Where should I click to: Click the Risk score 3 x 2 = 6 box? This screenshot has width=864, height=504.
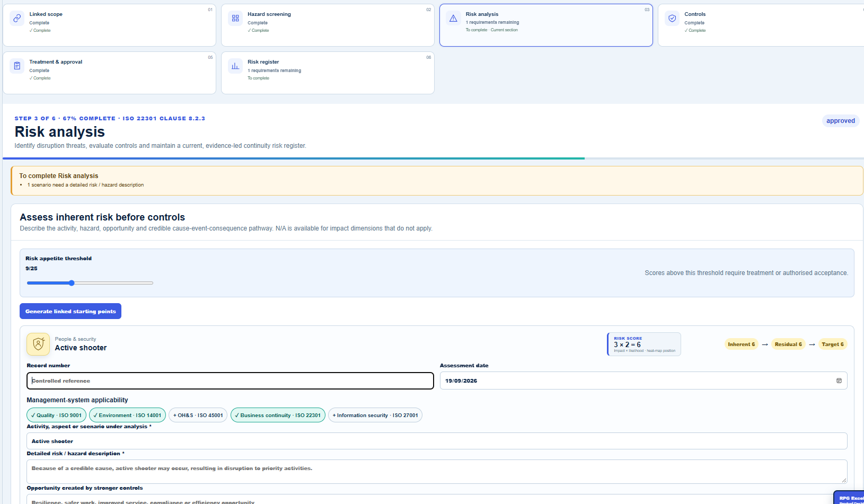pyautogui.click(x=644, y=344)
